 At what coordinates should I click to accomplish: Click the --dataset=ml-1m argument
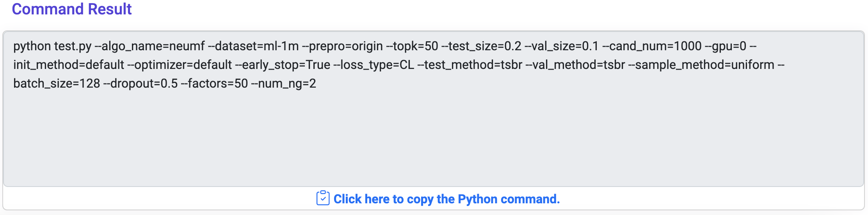pyautogui.click(x=253, y=46)
